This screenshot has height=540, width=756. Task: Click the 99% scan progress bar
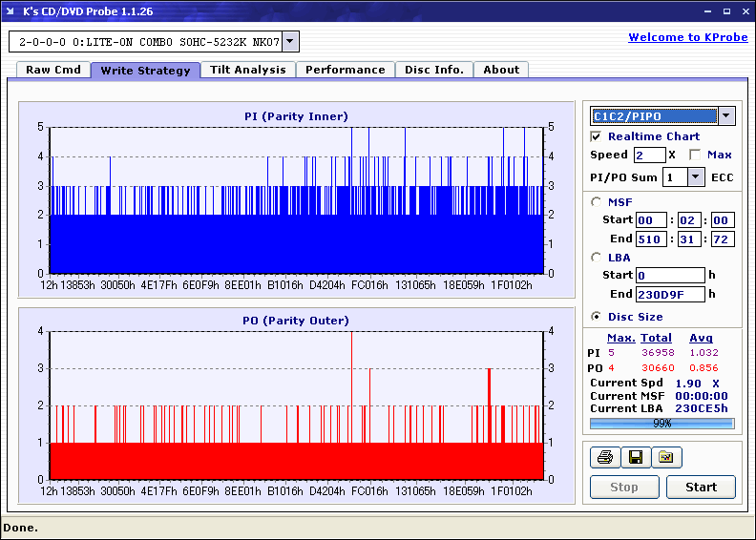pos(661,424)
